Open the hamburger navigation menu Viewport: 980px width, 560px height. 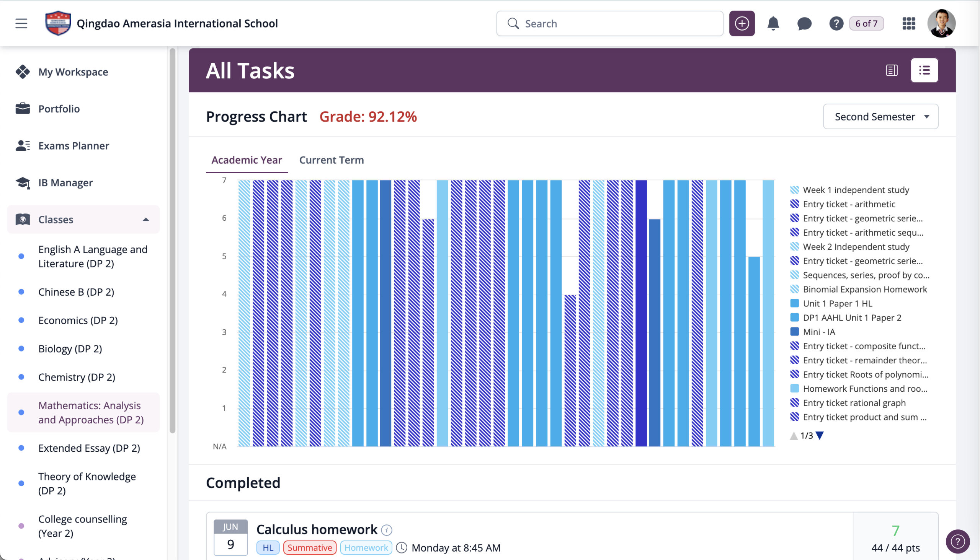click(x=21, y=23)
